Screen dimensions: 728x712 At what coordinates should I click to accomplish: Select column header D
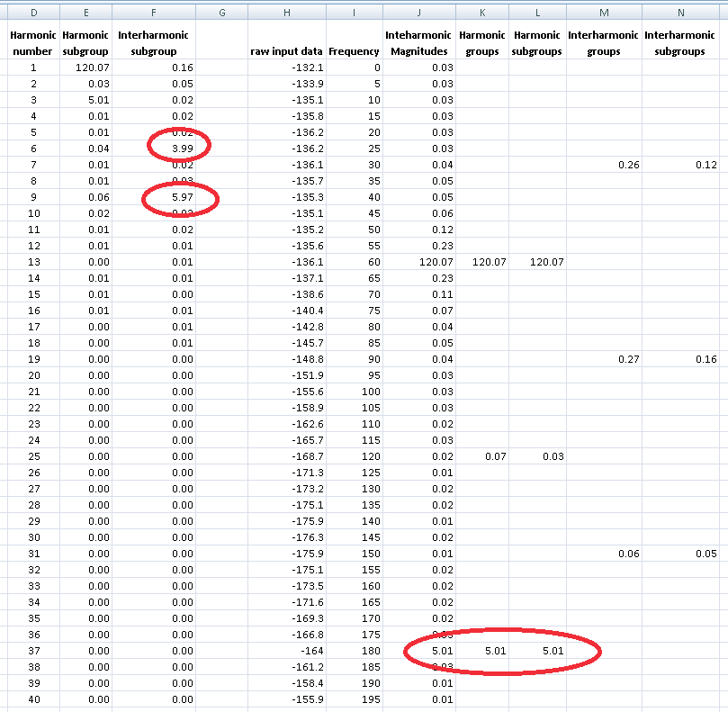33,12
